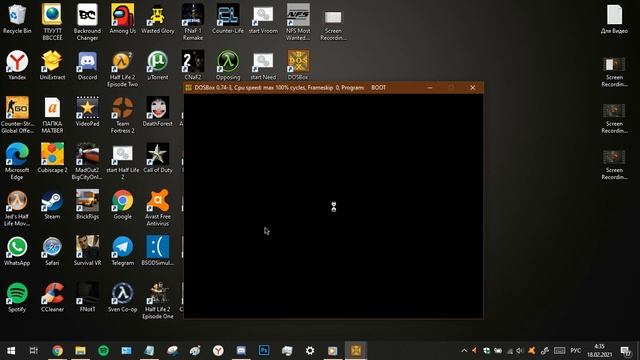Select the ТПУТТ ВВССЕЕ desktop icon

pos(52,22)
